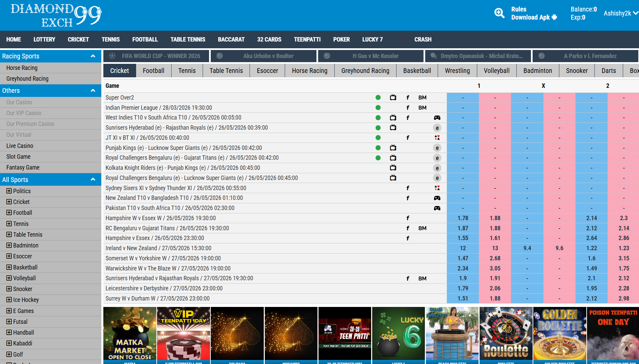The width and height of the screenshot is (639, 364).
Task: Click the gamepad icon for New Zealand T10 row
Action: (x=437, y=198)
